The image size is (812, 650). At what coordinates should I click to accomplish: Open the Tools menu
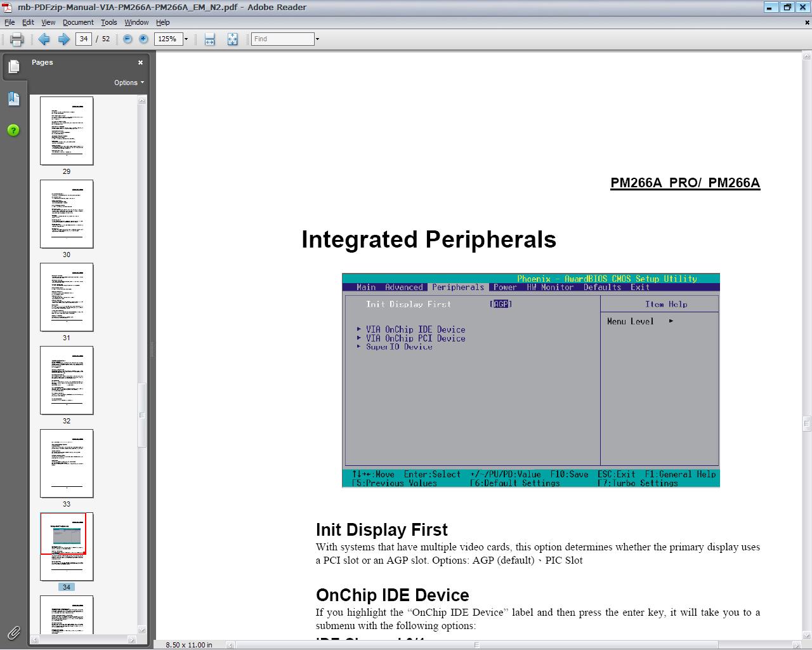click(108, 22)
